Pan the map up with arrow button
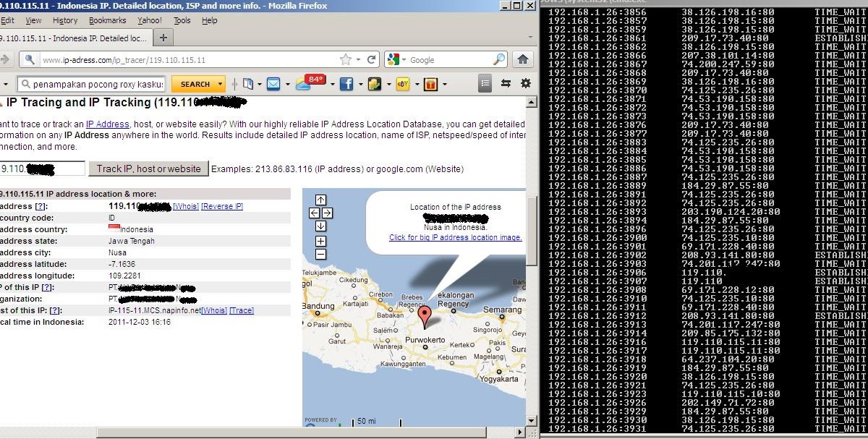The image size is (868, 439). tap(321, 200)
